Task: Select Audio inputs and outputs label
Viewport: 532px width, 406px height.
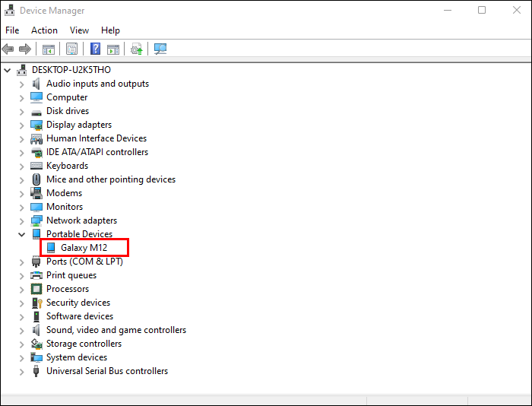Action: [98, 84]
